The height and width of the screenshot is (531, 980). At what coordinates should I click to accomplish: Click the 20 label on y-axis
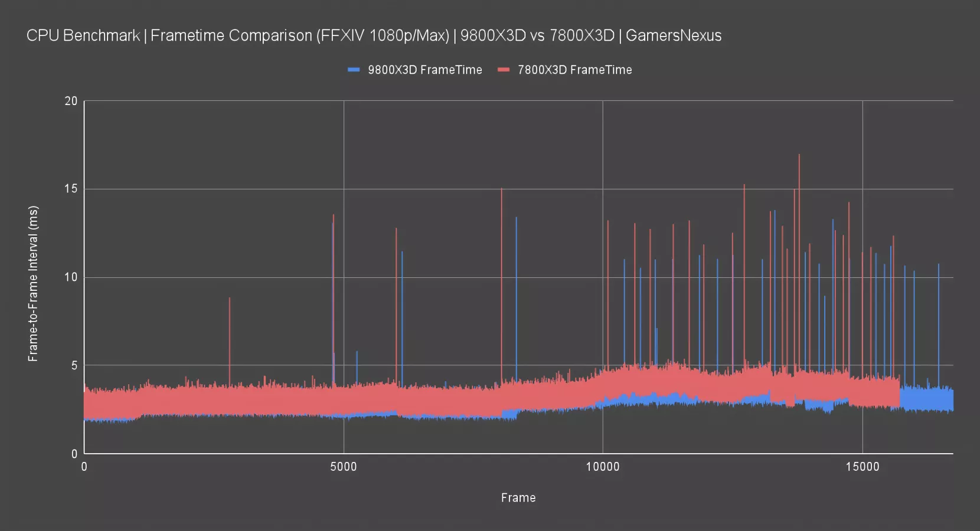[71, 101]
